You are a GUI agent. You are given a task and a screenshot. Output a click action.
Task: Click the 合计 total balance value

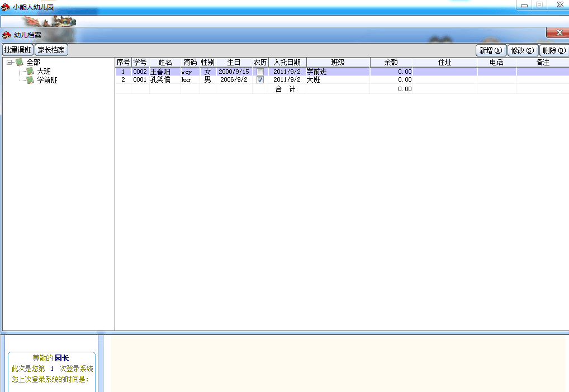[391, 89]
